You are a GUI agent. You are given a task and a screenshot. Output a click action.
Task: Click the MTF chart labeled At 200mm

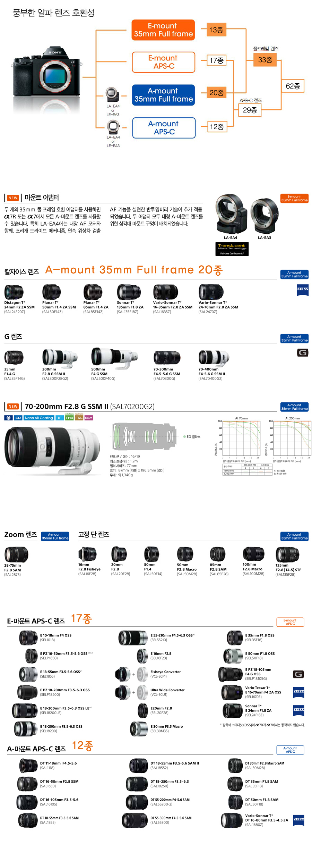(x=292, y=439)
